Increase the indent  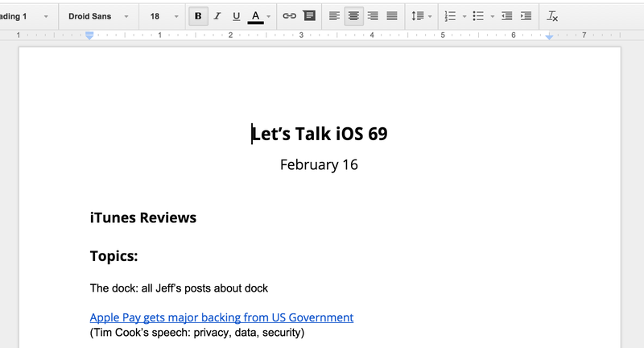pyautogui.click(x=526, y=16)
